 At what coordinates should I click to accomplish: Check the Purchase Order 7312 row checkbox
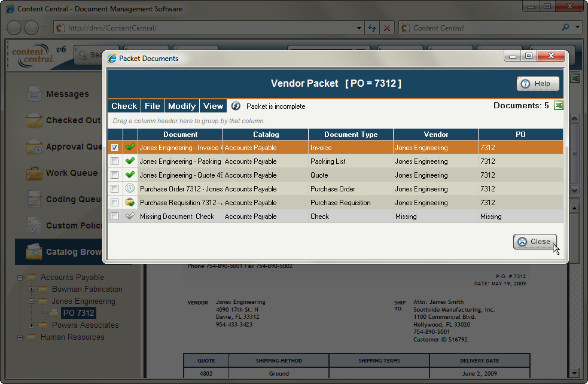115,188
